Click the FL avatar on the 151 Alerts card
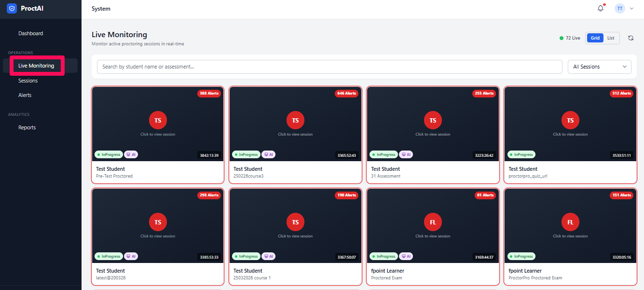 pyautogui.click(x=570, y=222)
